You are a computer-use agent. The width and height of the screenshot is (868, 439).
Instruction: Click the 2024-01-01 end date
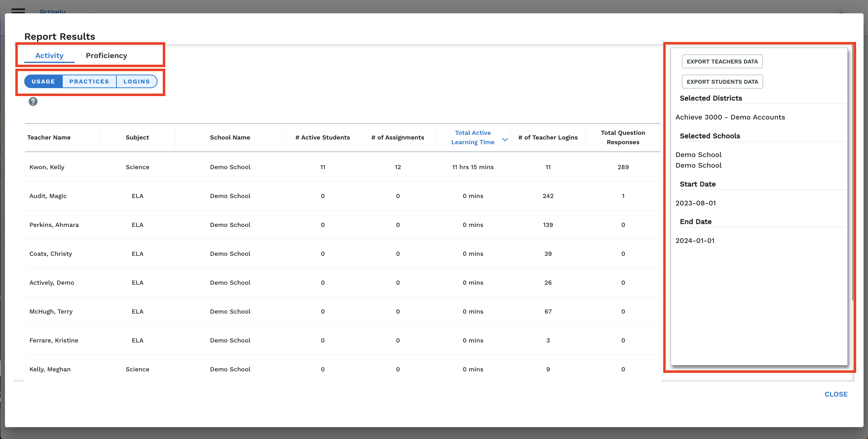point(695,240)
